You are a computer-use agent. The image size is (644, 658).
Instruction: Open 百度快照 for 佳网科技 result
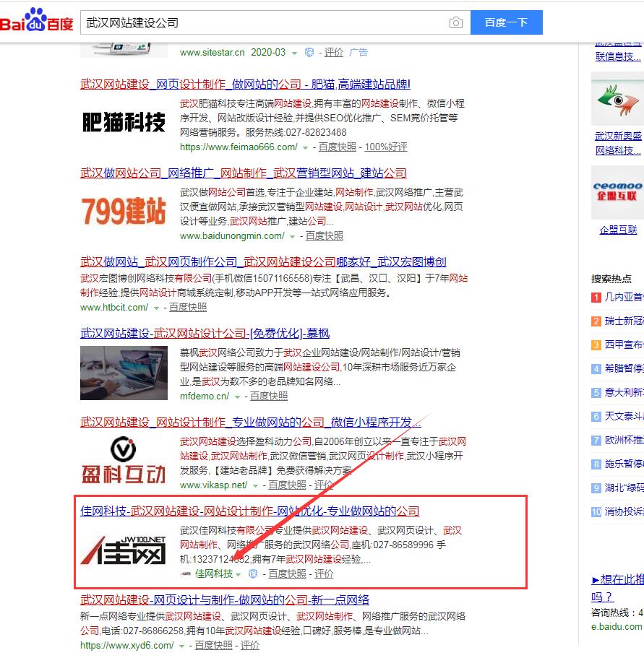287,574
